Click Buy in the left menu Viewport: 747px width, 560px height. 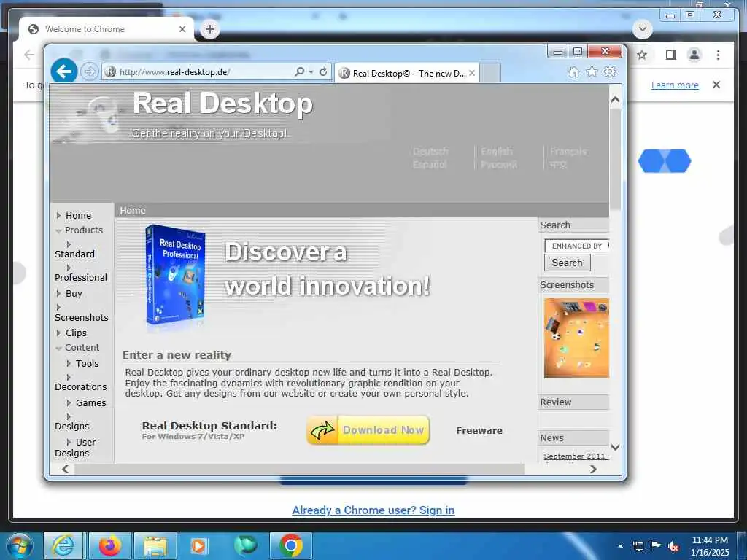[x=74, y=293]
